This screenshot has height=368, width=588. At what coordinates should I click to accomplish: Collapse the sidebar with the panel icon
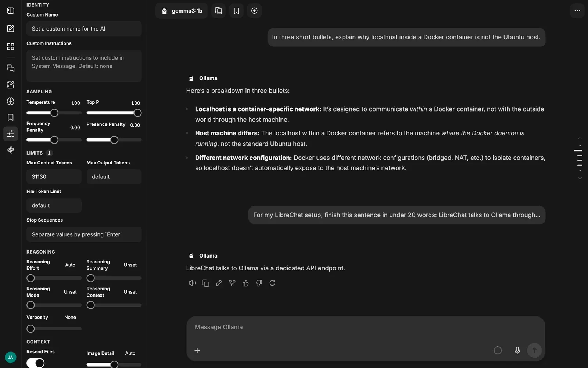11,11
